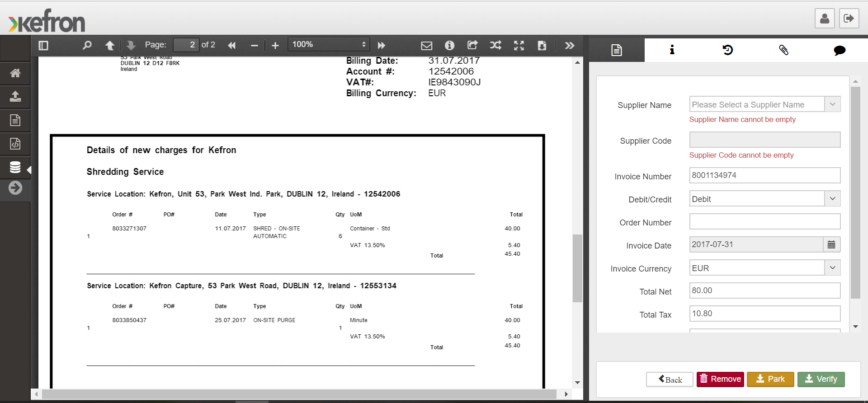Go to the next page with the down arrow
Viewport: 868px width, 403px height.
pyautogui.click(x=131, y=45)
